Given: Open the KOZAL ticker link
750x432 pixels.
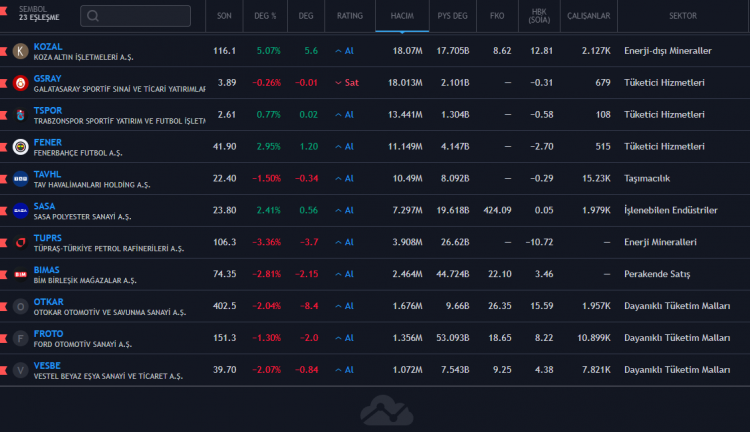Looking at the screenshot, I should coord(48,46).
